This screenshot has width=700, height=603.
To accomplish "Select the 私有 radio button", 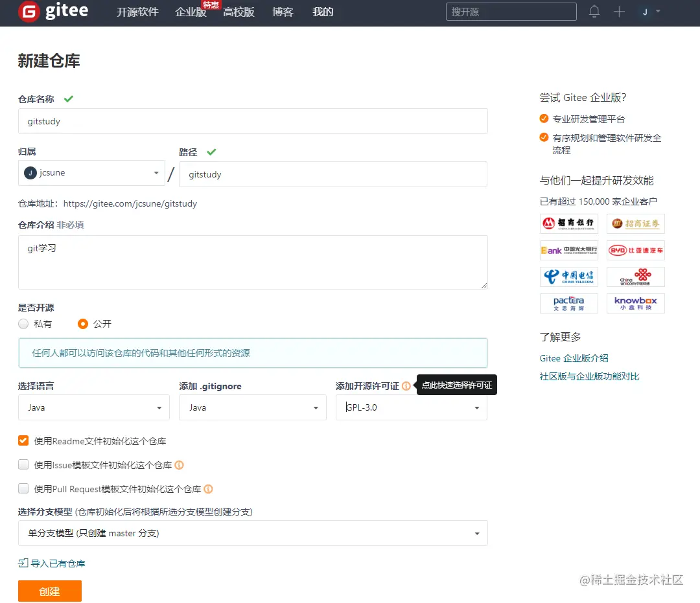I will 23,324.
